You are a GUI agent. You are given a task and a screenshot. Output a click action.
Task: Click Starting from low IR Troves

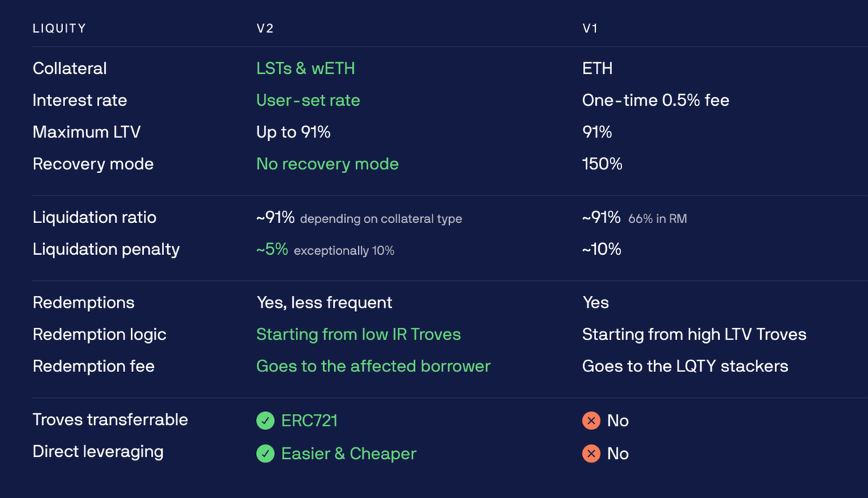click(x=358, y=334)
